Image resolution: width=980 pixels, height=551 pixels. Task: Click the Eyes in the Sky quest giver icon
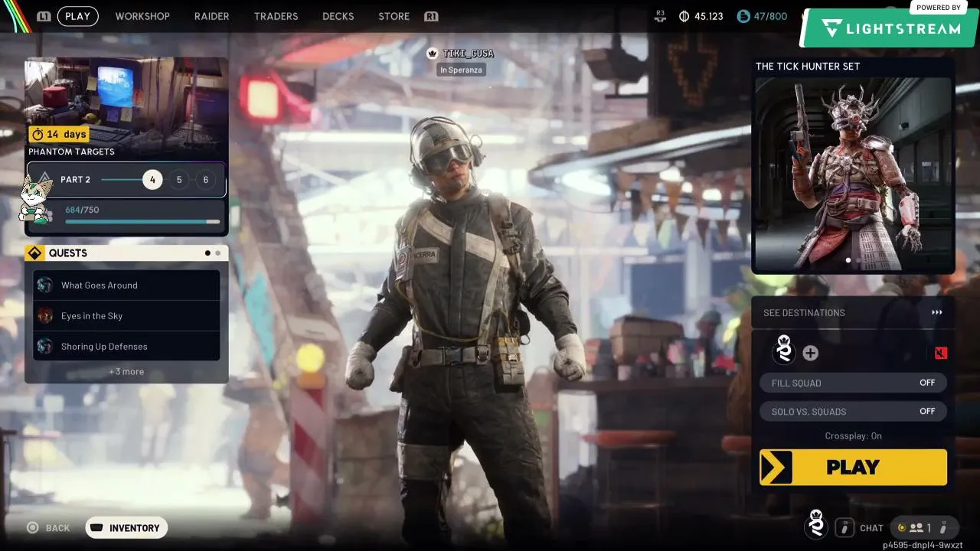(x=45, y=316)
